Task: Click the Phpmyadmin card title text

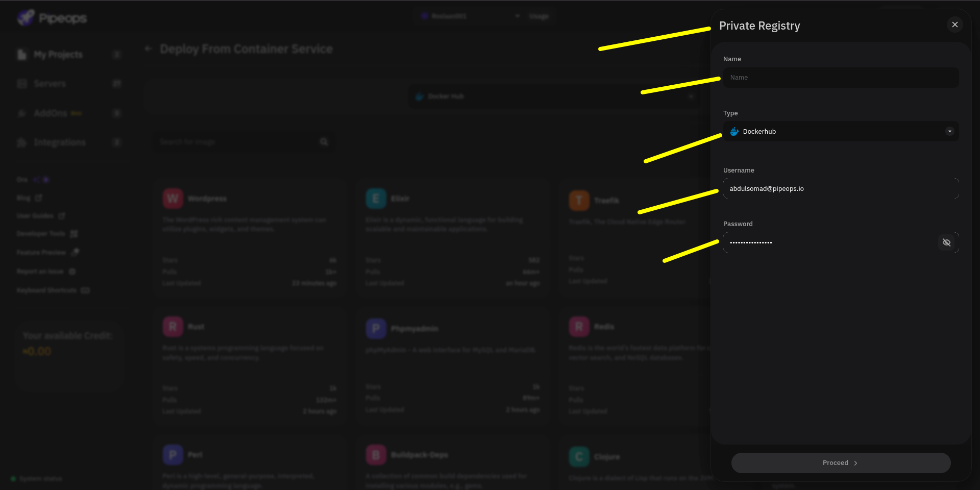Action: (414, 329)
